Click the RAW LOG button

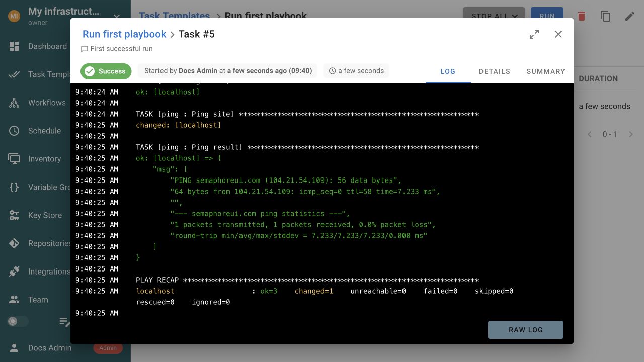[x=526, y=330]
